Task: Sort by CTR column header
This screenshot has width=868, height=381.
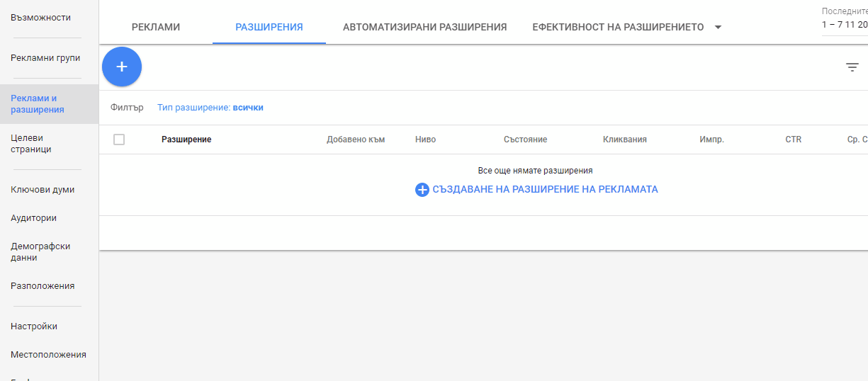Action: [x=794, y=140]
